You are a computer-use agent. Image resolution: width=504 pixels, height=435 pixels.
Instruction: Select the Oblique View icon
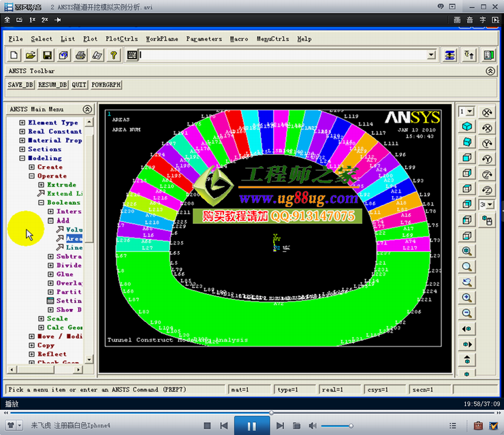(467, 142)
